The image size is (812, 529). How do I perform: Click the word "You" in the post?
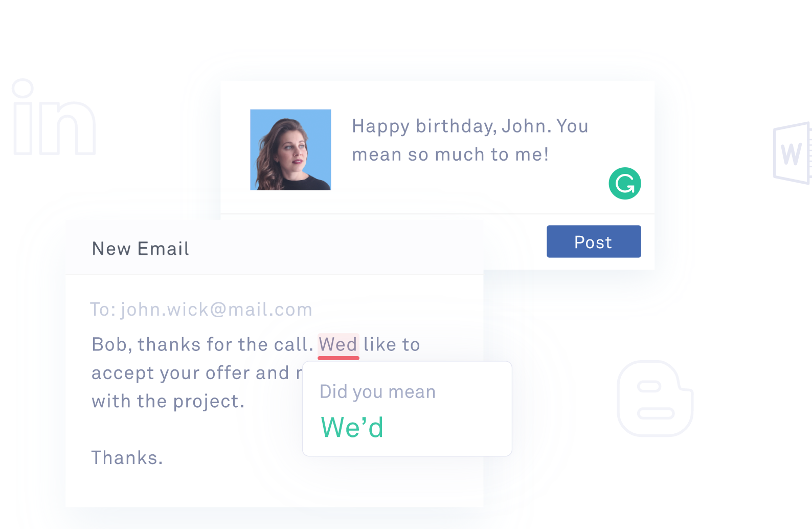click(x=572, y=126)
